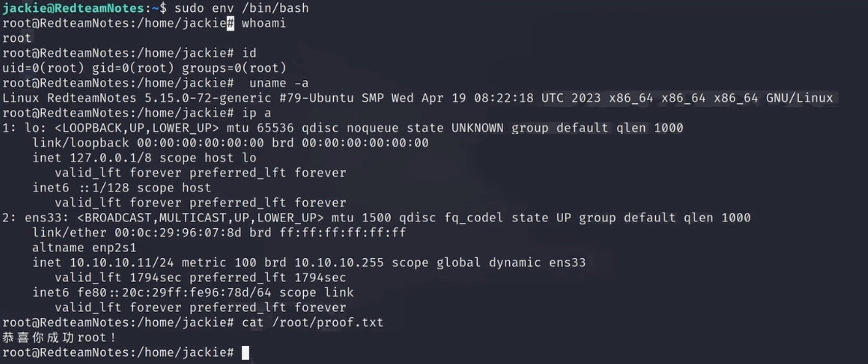Click the Chinese proof message '恭喜你成功root！'
Screen dimensions: 868x364
pos(59,338)
